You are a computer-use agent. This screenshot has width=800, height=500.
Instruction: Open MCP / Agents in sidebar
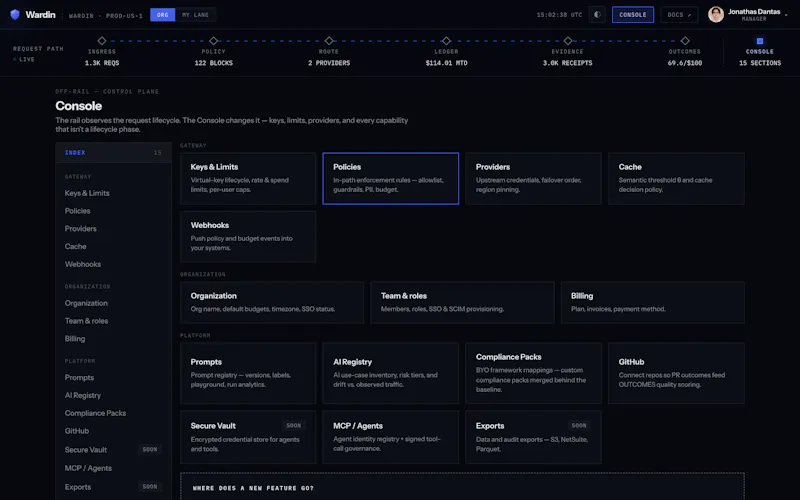coord(88,468)
